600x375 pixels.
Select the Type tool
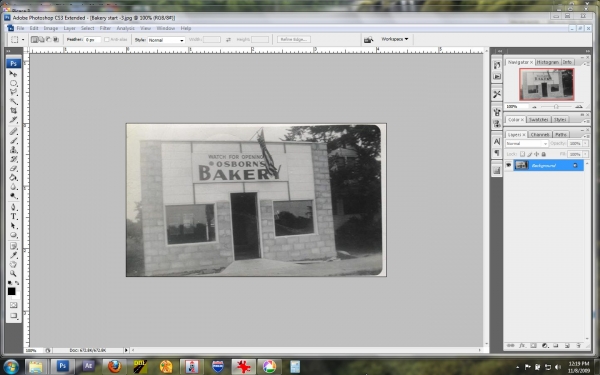point(13,217)
